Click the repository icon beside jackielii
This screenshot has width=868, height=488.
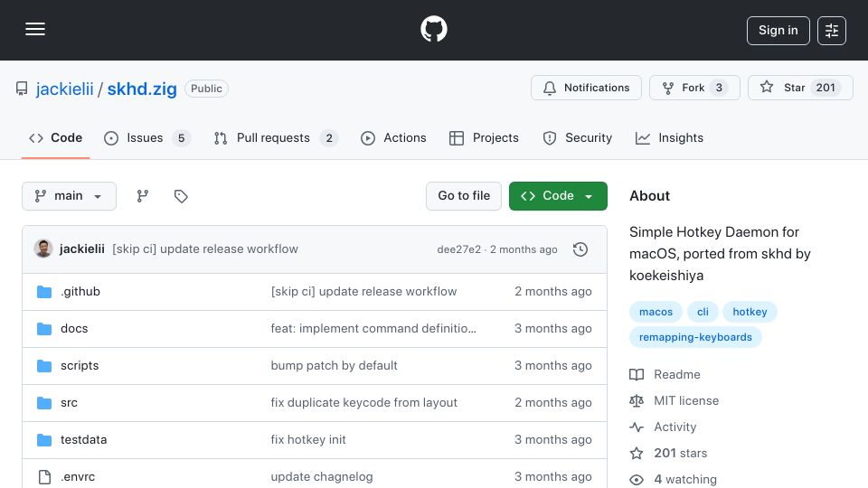[x=22, y=89]
